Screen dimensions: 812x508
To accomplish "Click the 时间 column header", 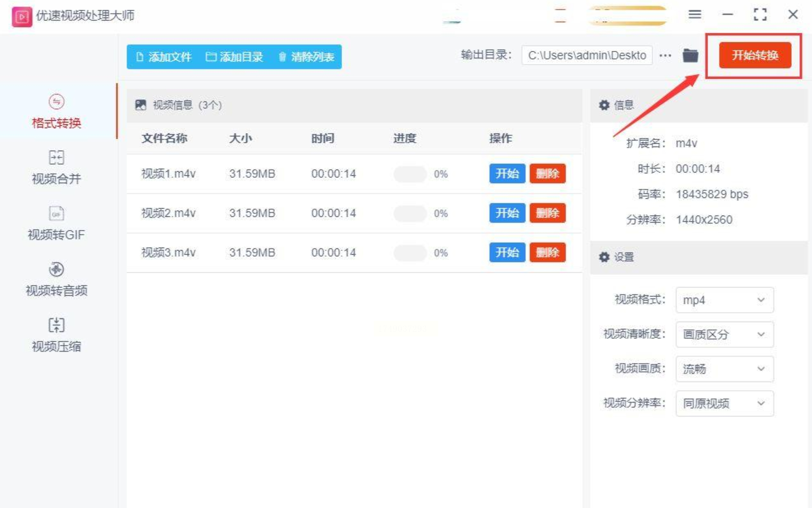I will click(x=323, y=138).
